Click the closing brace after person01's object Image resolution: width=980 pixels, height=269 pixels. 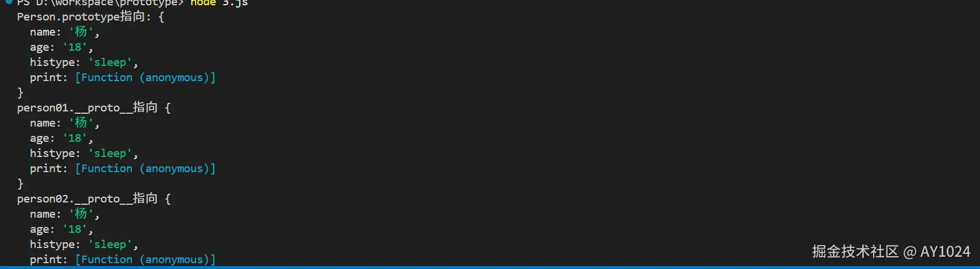tap(20, 184)
